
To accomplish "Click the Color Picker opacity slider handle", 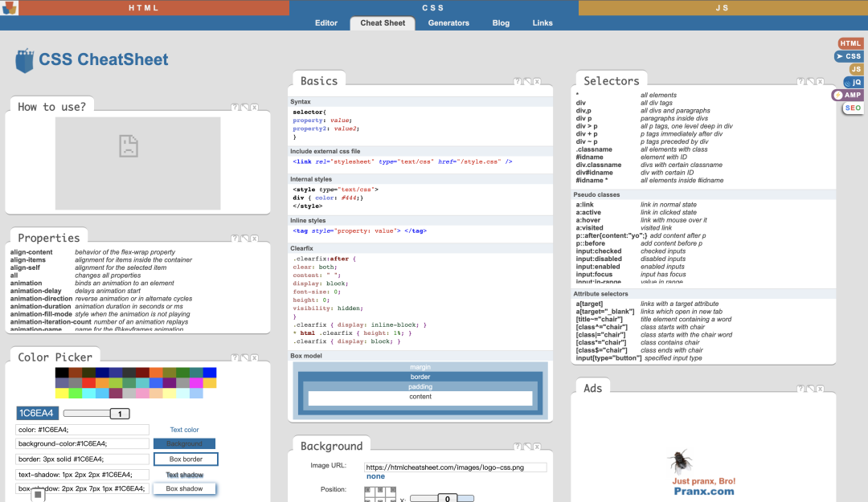I will [x=119, y=414].
